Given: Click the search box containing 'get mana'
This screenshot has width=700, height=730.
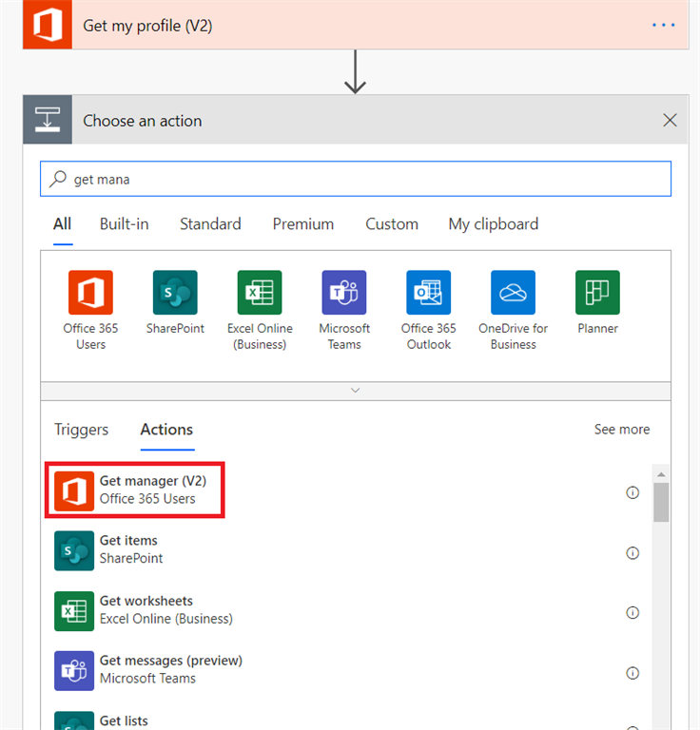Looking at the screenshot, I should click(356, 179).
